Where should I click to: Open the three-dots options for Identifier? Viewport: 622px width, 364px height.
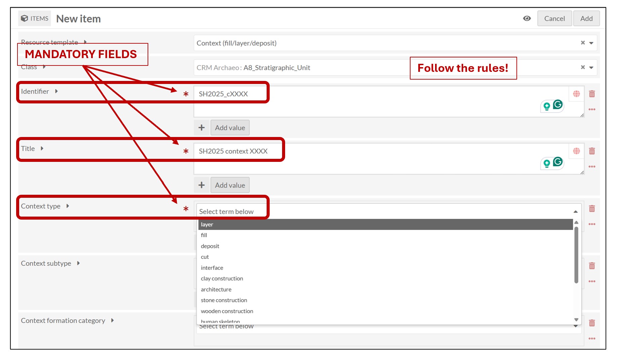click(592, 109)
